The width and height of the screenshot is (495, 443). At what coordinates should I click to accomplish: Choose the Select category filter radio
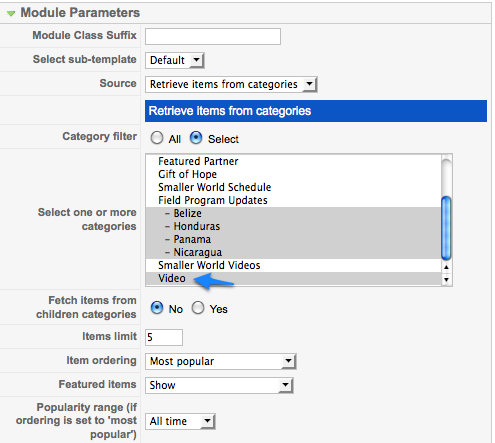(196, 138)
